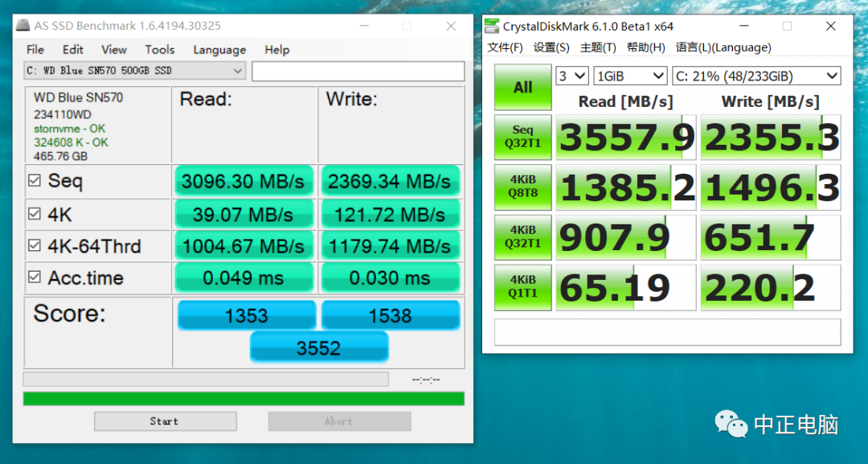Open Edit menu in AS SSD Benchmark
The width and height of the screenshot is (868, 464).
72,50
